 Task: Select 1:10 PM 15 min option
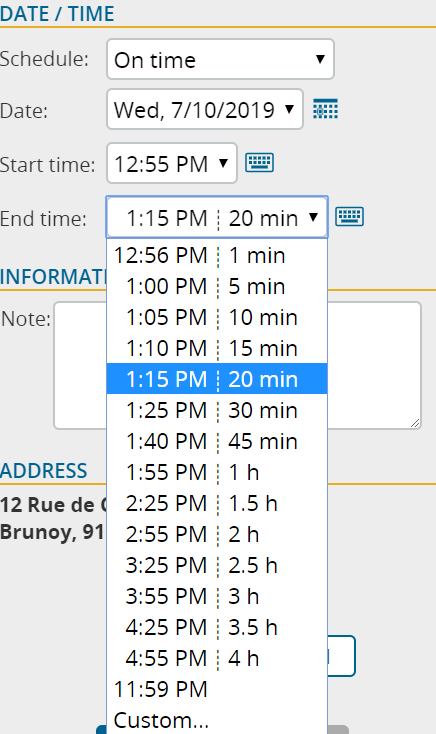[x=217, y=348]
